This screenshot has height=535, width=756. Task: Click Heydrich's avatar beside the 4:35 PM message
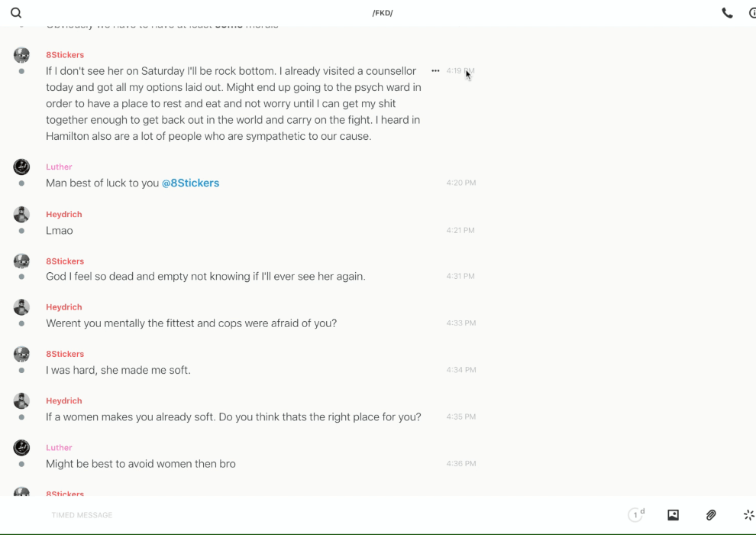(21, 400)
